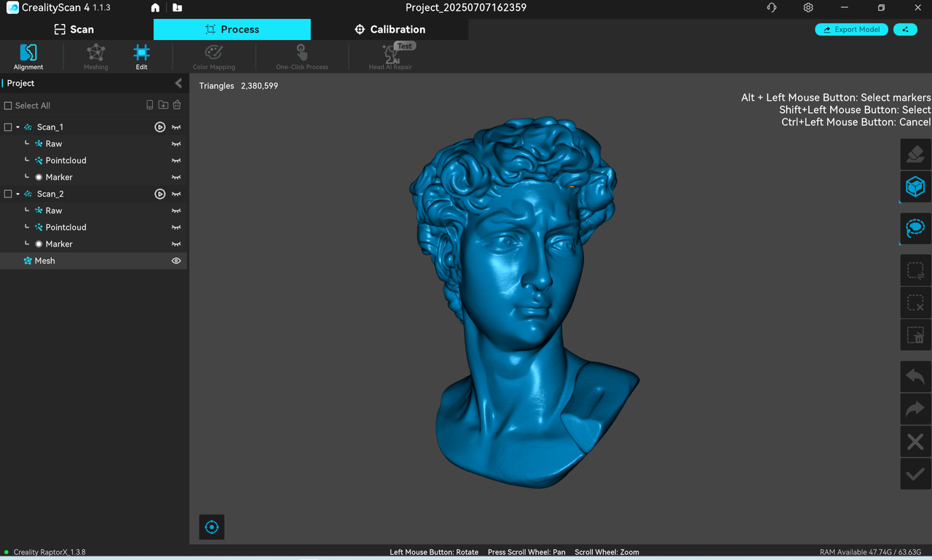Click the share icon button
The height and width of the screenshot is (560, 932).
click(905, 30)
